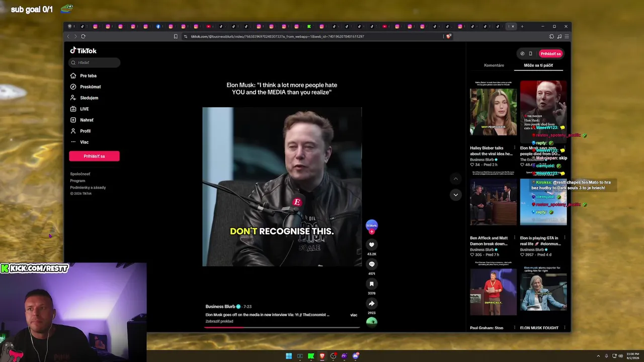
Task: Open options for Elon GTA video card
Action: pyautogui.click(x=563, y=238)
